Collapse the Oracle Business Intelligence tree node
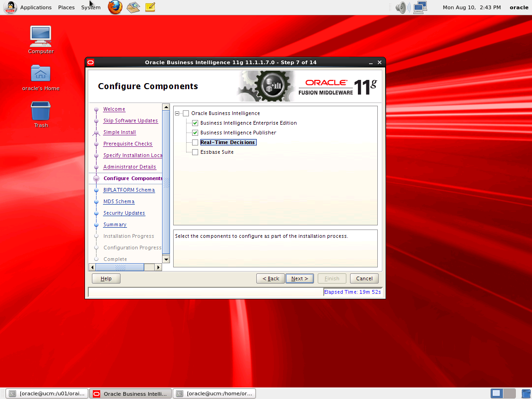The image size is (532, 399). pyautogui.click(x=177, y=113)
